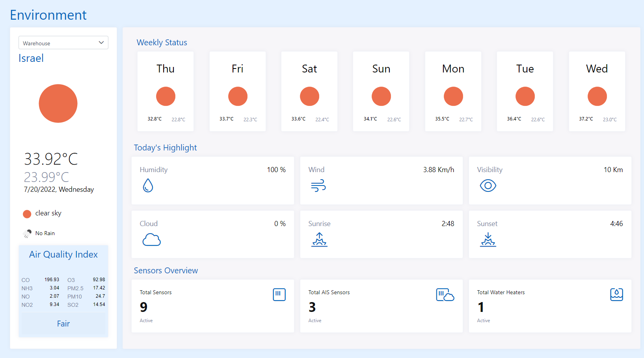The width and height of the screenshot is (644, 358).
Task: Select the Total Water Heaters icon
Action: [x=616, y=294]
